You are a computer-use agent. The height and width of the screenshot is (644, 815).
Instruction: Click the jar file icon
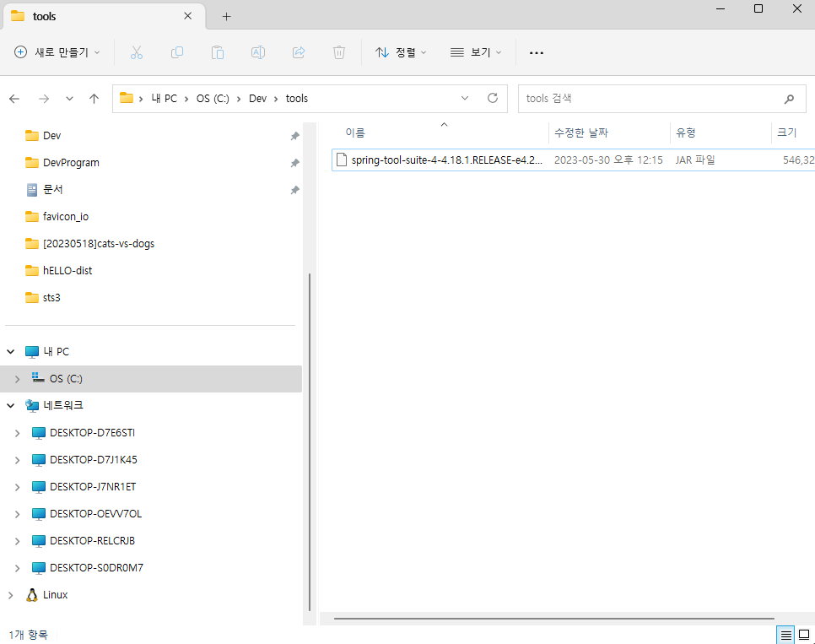342,160
